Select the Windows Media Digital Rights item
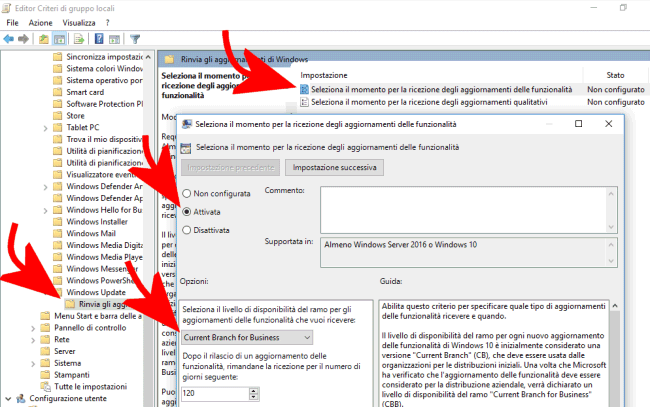This screenshot has height=407, width=650. point(104,245)
